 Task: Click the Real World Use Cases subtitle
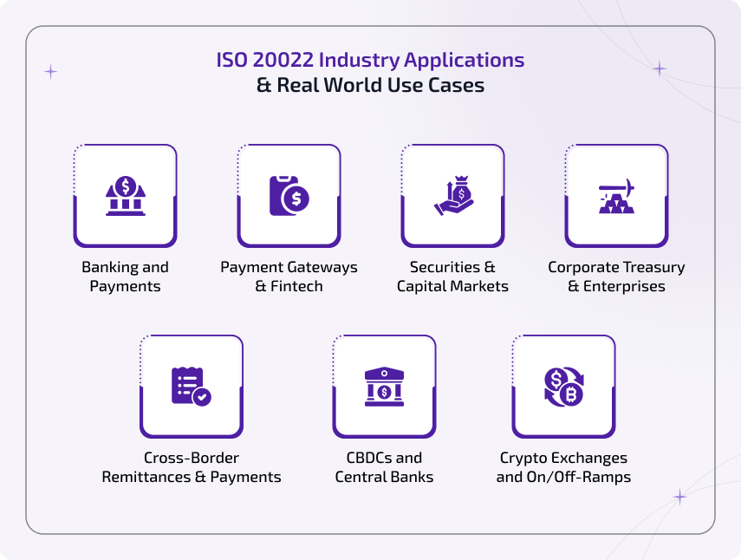(370, 85)
